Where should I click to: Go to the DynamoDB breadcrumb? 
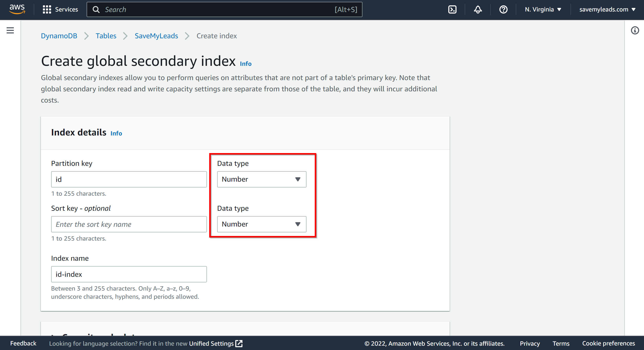[59, 36]
